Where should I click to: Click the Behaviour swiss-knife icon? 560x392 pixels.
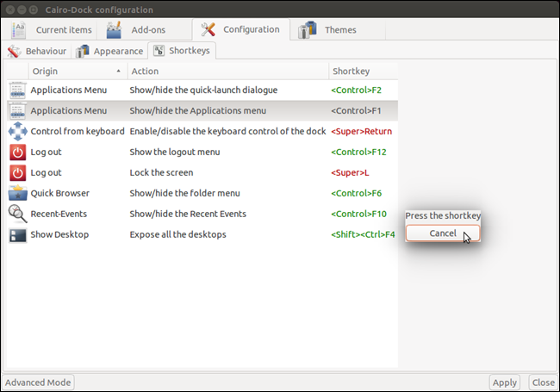[x=15, y=51]
